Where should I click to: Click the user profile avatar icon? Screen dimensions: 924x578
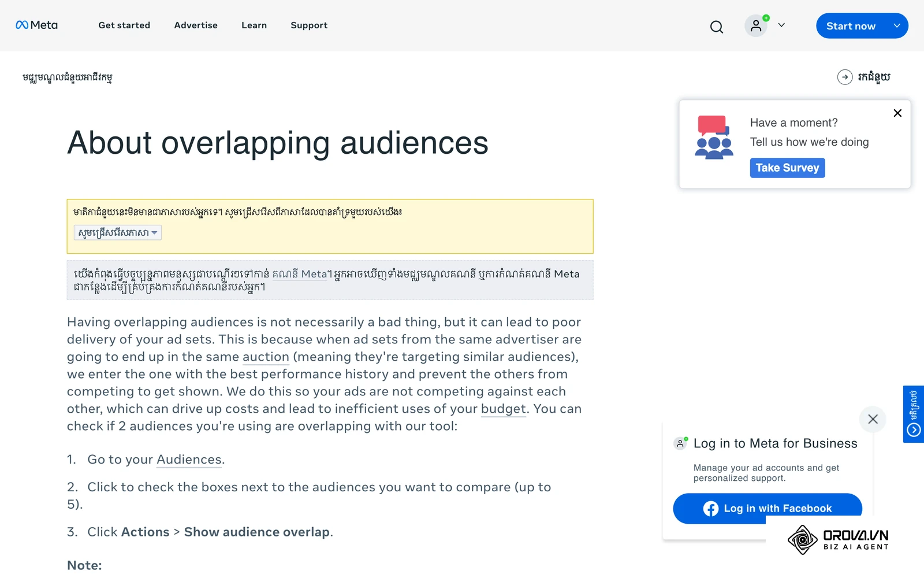756,25
